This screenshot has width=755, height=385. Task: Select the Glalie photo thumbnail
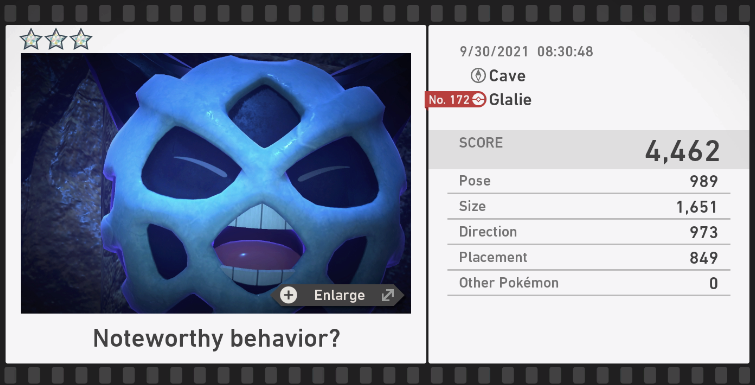pos(216,183)
